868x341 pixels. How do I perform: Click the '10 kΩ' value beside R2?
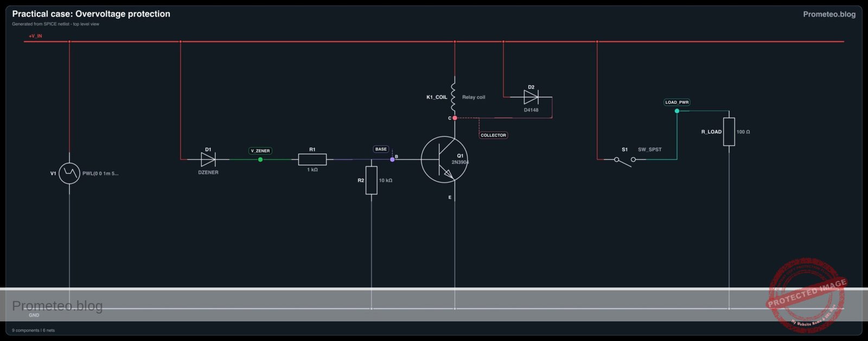[385, 181]
